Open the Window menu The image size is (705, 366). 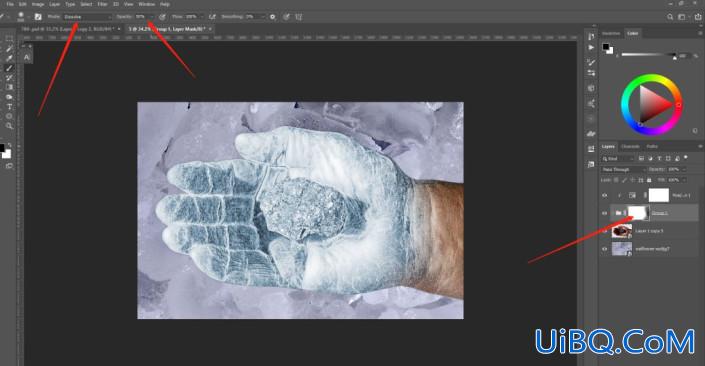coord(147,4)
